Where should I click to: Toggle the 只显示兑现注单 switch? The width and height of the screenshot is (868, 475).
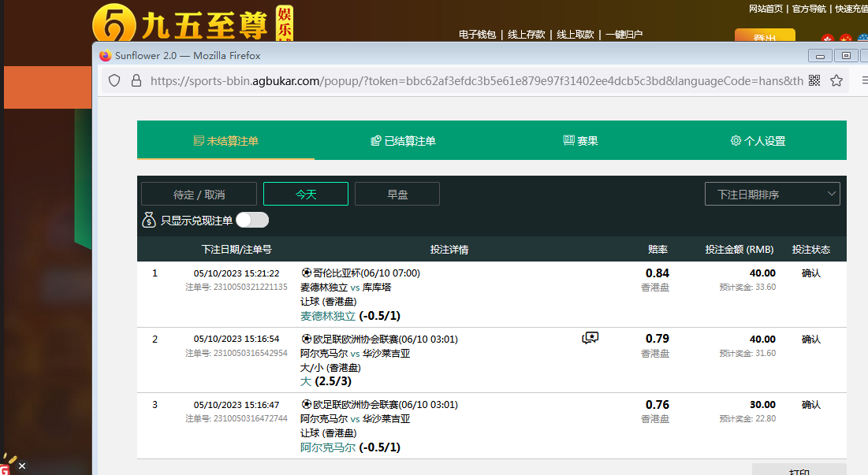[252, 220]
